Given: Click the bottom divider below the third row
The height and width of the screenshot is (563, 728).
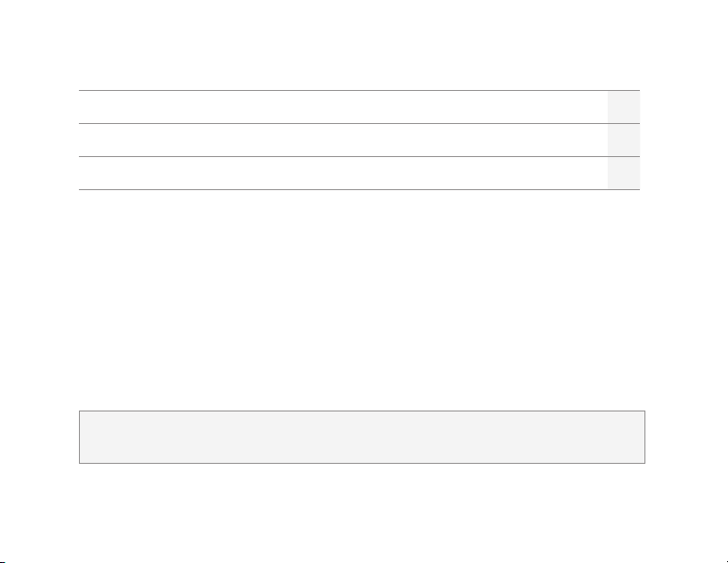Looking at the screenshot, I should click(x=359, y=189).
